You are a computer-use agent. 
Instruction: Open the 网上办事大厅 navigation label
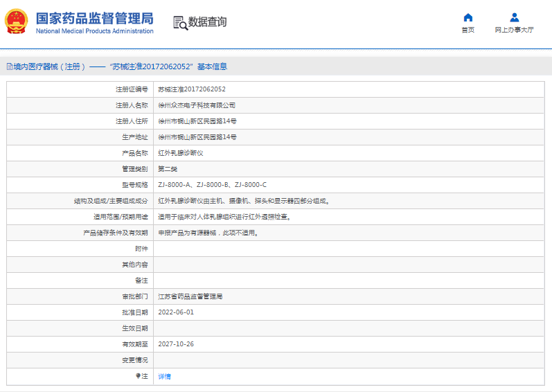pyautogui.click(x=514, y=30)
